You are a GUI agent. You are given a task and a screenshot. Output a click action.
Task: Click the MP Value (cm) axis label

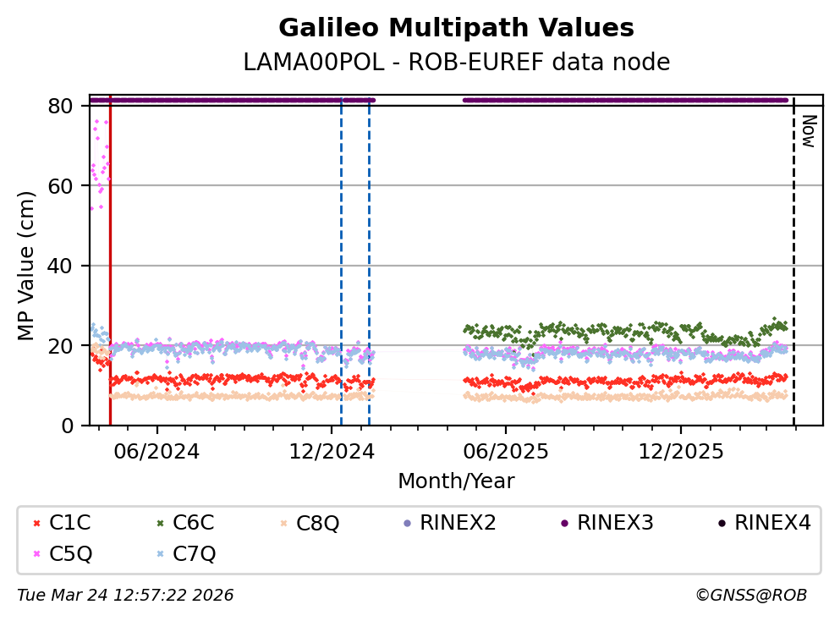pos(27,266)
